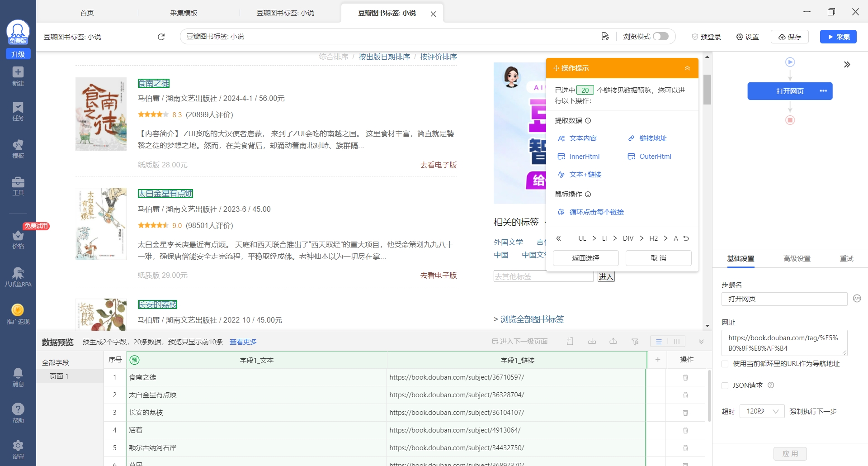The height and width of the screenshot is (466, 868).
Task: Click the stop node at the workflow end
Action: tap(790, 120)
